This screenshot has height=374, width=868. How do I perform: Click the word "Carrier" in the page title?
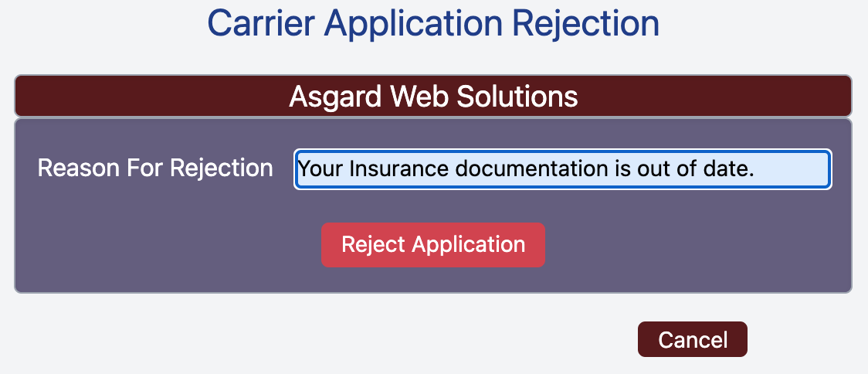point(261,23)
